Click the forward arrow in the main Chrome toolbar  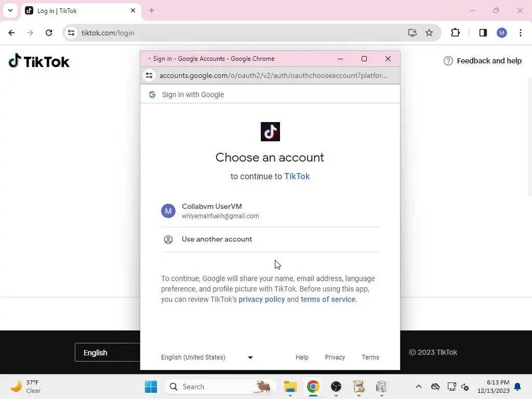pos(30,33)
